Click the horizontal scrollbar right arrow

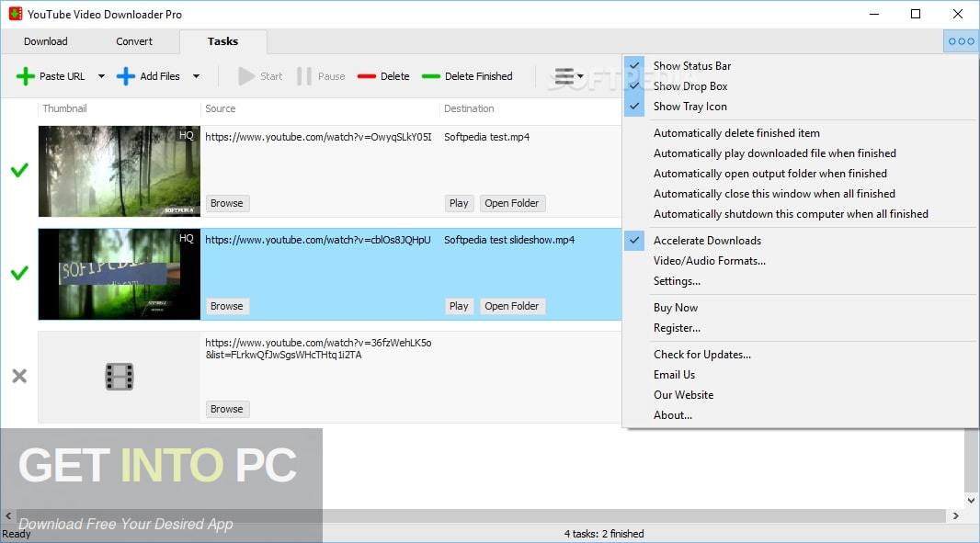955,515
